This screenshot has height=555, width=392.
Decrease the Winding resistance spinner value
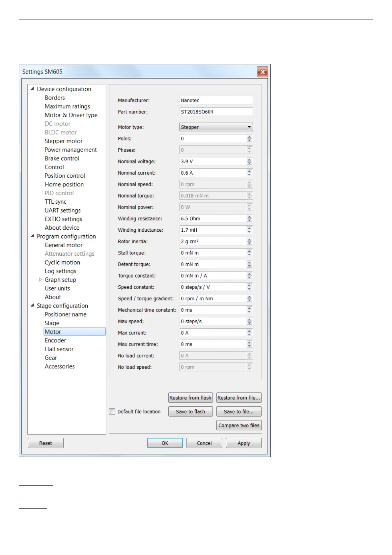(x=249, y=220)
